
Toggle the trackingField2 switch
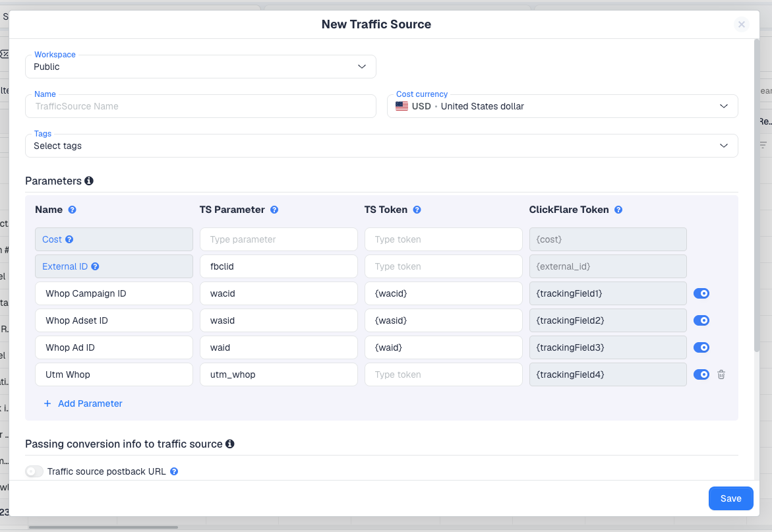tap(701, 320)
